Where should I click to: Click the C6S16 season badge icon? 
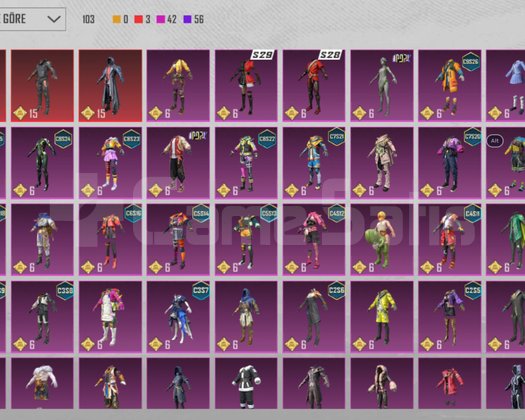tap(133, 213)
